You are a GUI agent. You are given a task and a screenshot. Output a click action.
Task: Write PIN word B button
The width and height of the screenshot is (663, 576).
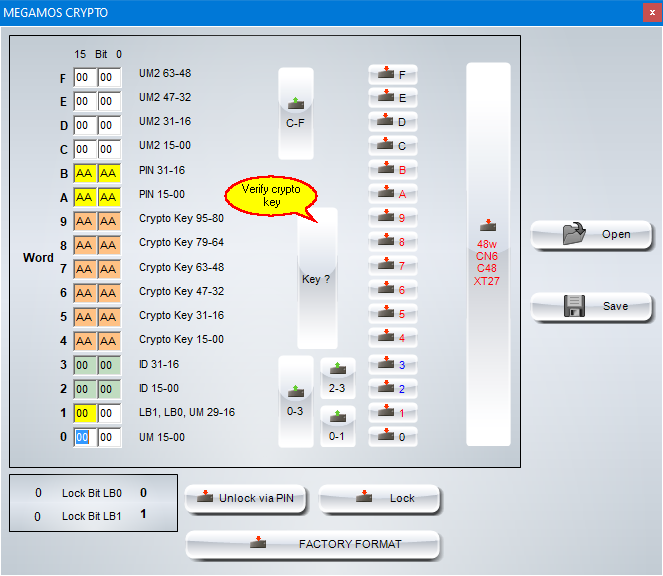pos(393,170)
